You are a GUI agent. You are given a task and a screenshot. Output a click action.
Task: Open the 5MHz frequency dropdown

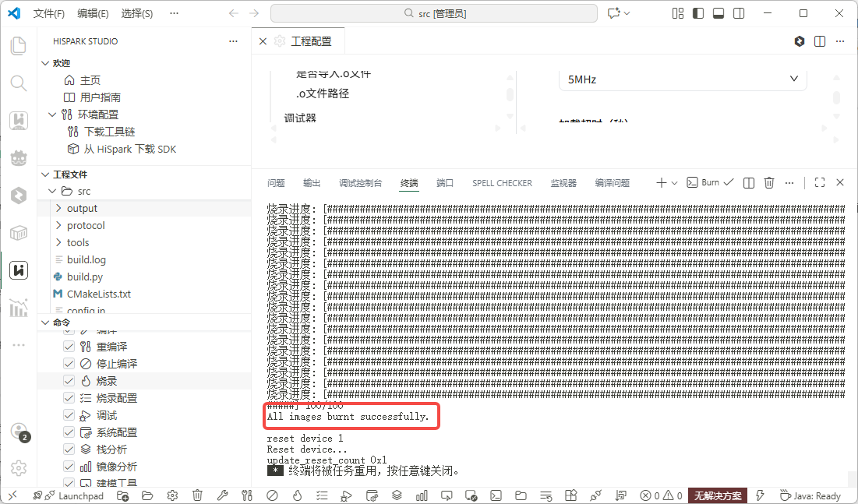(x=683, y=79)
